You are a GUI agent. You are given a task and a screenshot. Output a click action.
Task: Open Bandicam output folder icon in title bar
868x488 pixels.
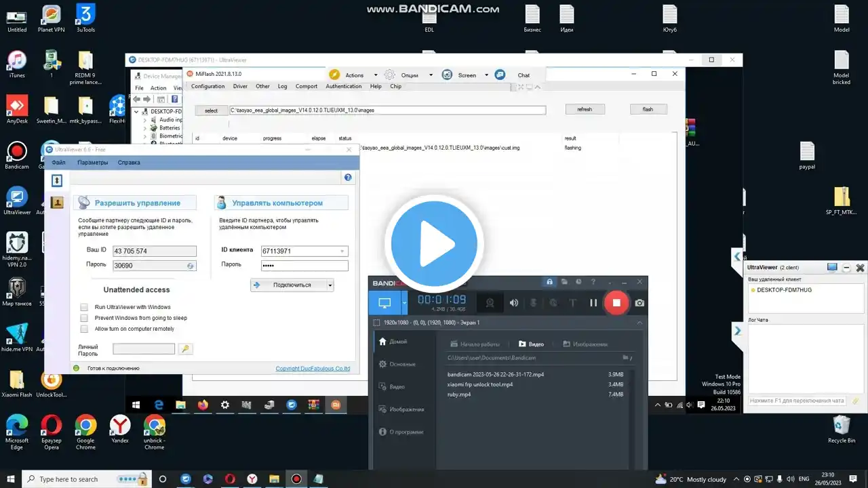coord(564,282)
